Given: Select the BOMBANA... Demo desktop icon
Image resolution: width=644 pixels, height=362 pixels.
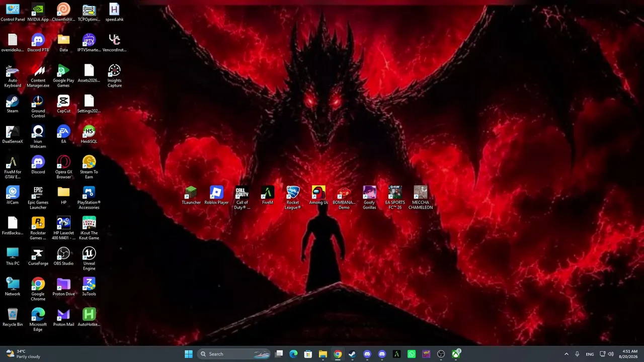Looking at the screenshot, I should [x=344, y=199].
